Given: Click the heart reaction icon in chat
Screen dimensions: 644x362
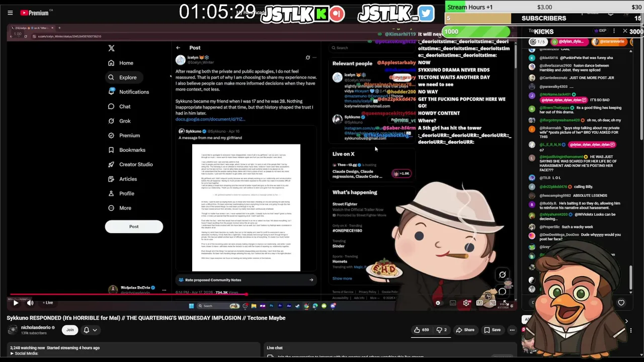Looking at the screenshot, I should coord(621,303).
